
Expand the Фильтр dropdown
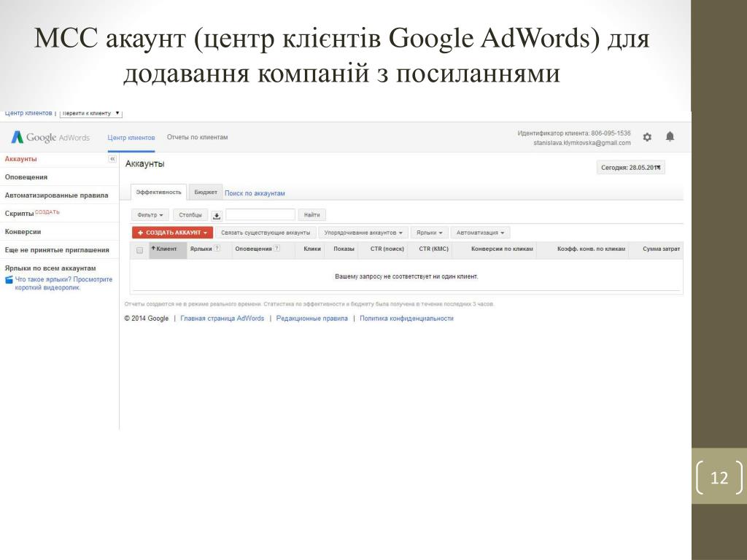pyautogui.click(x=150, y=215)
